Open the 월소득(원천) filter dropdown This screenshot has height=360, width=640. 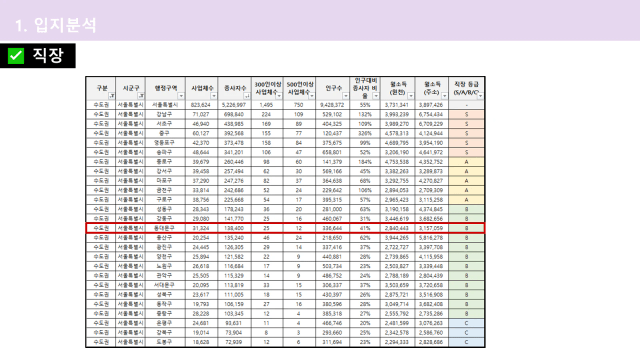click(411, 96)
